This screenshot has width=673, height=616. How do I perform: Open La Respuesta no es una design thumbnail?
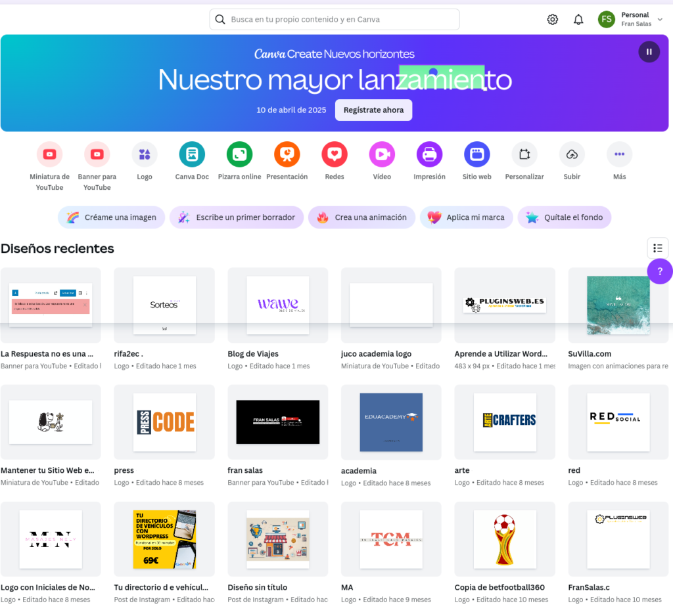pos(51,305)
